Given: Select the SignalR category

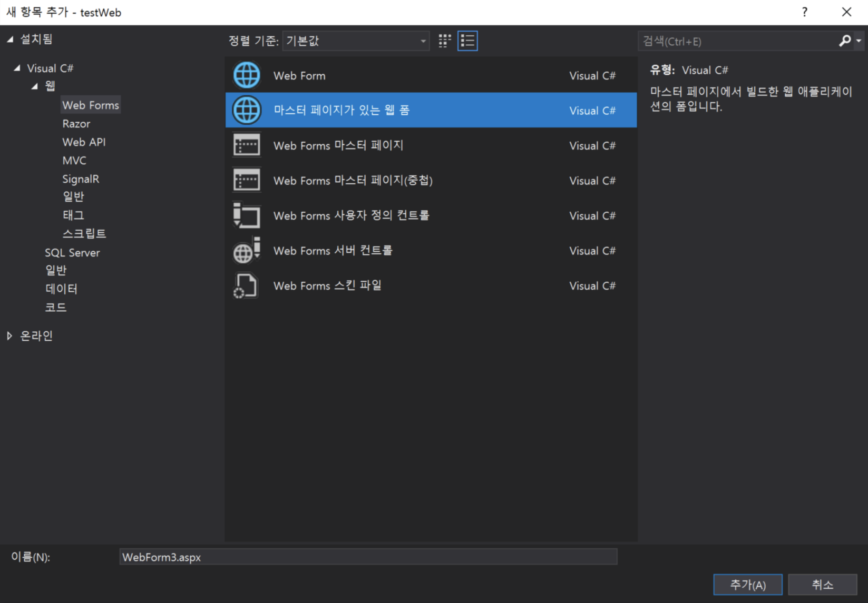Looking at the screenshot, I should (81, 179).
